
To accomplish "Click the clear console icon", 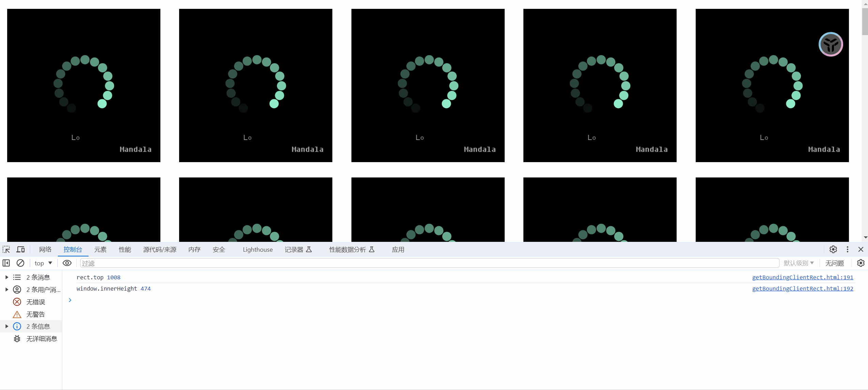I will tap(20, 263).
